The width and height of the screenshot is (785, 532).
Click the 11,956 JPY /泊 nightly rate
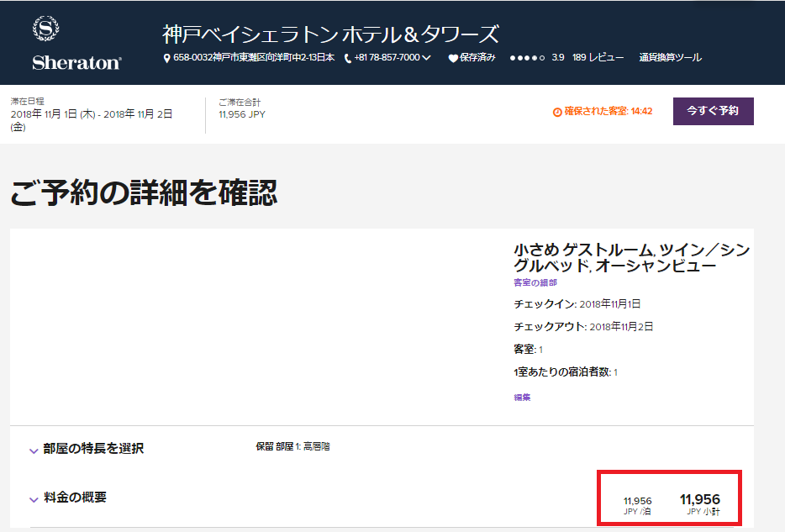click(637, 505)
